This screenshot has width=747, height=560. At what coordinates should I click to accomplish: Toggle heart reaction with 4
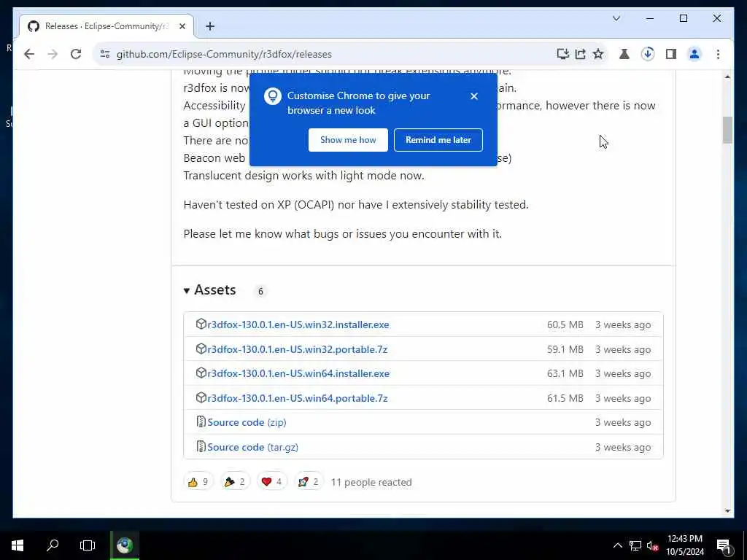tap(271, 482)
